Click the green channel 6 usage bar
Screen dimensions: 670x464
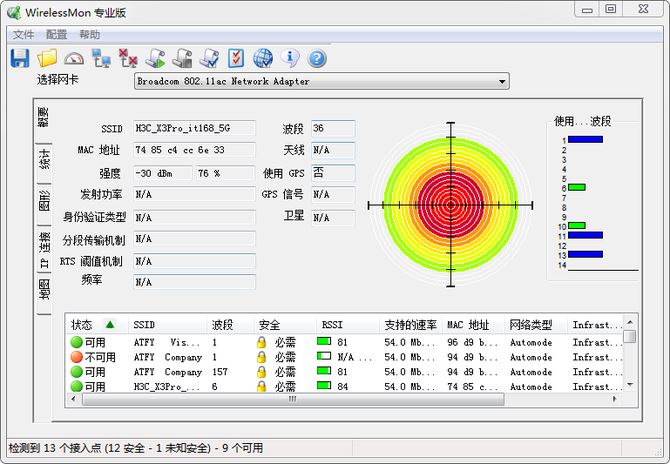[577, 187]
